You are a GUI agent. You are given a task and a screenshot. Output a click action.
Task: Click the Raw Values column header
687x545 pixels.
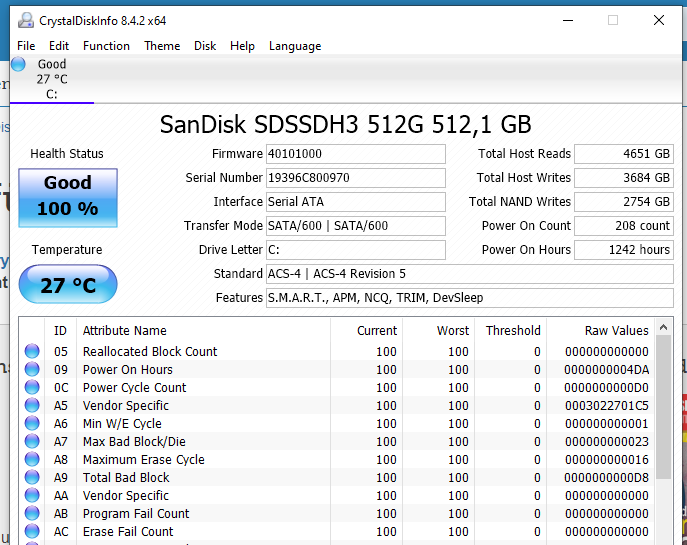[600, 330]
